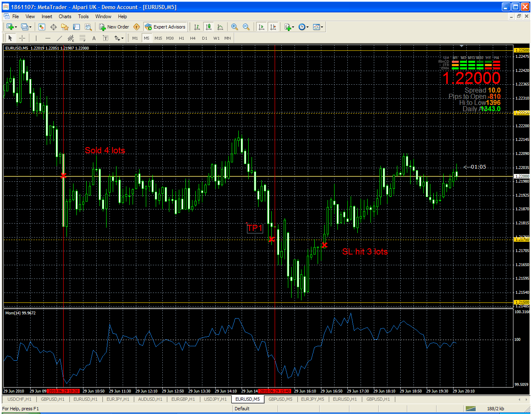Click the Zoom Out magnifier icon
This screenshot has height=414, width=532.
click(246, 27)
